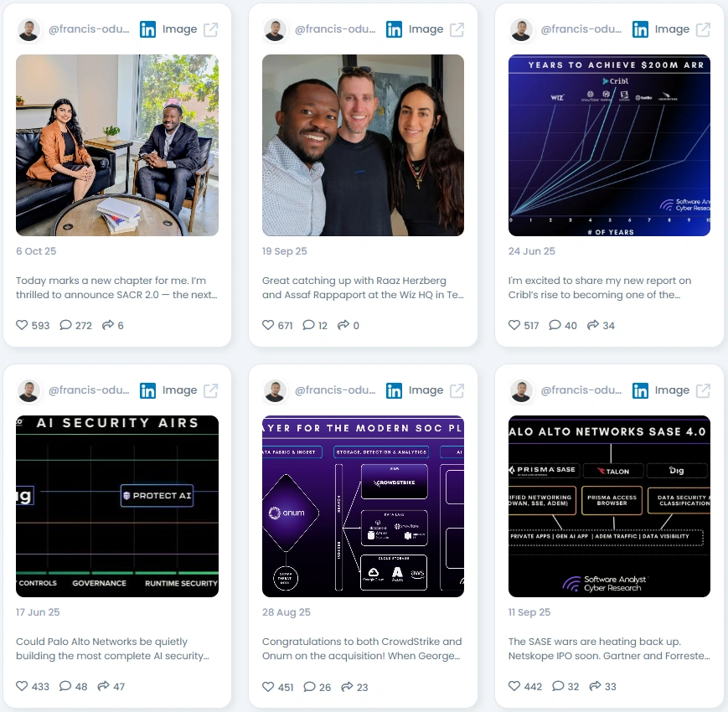This screenshot has height=712, width=728.
Task: Open the Wiz HQ group photo thumbnail
Action: point(363,145)
